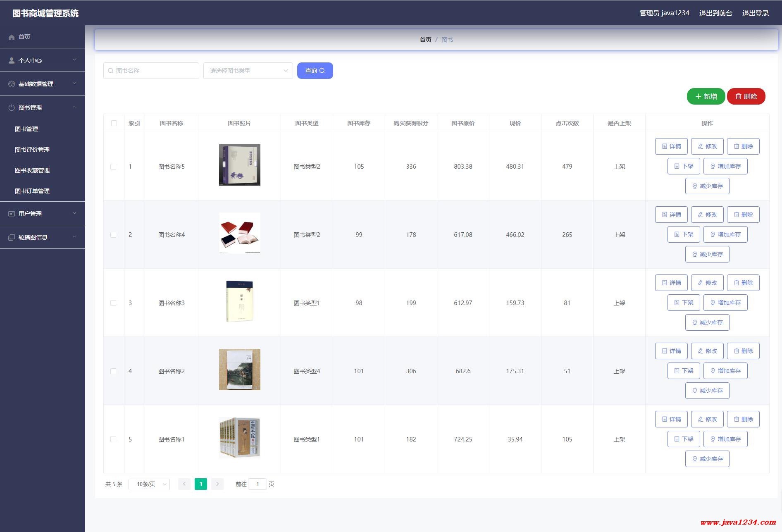Click bulb icon in 图书名称5 row 增加库存 button
Image resolution: width=782 pixels, height=532 pixels.
tap(713, 166)
